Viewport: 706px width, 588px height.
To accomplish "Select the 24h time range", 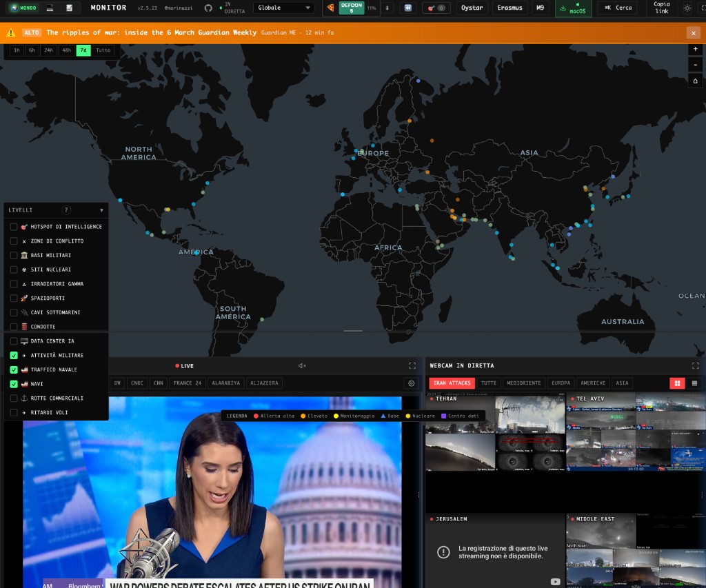I will point(48,50).
